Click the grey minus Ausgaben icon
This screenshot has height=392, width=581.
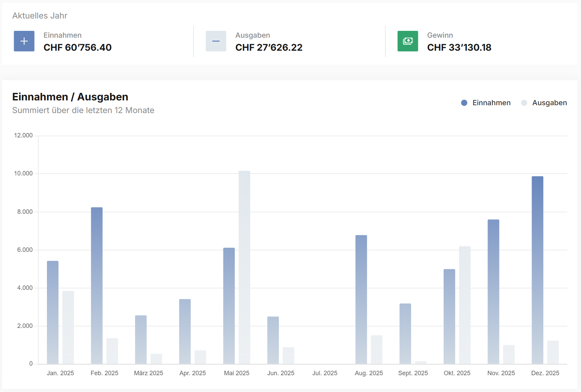216,41
